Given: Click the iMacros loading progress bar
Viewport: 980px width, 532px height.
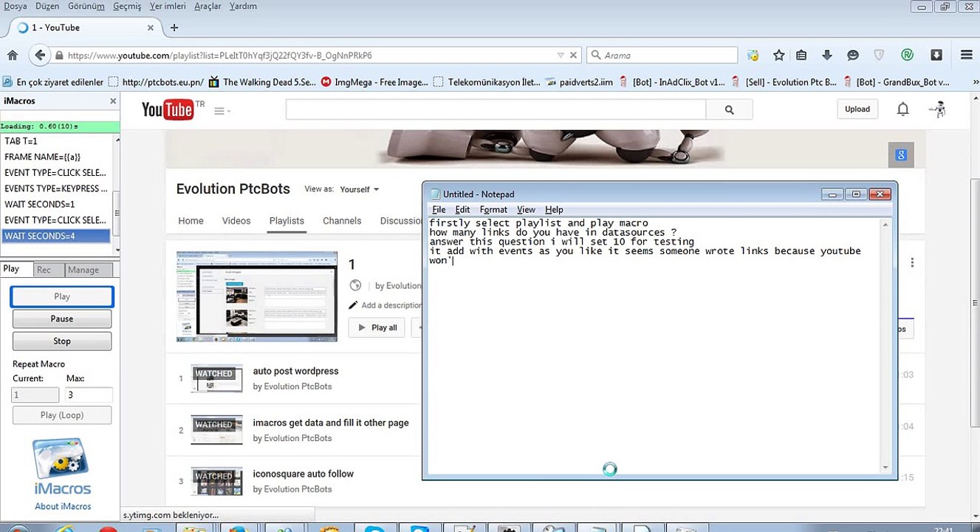Looking at the screenshot, I should (x=59, y=126).
